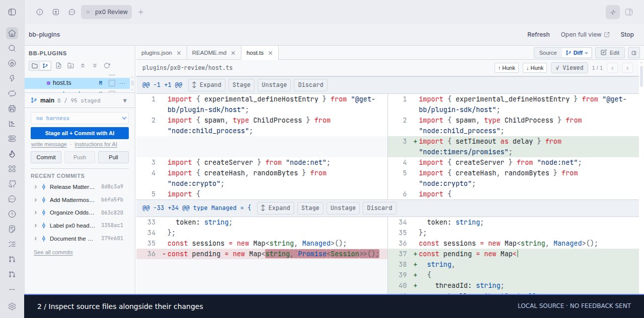Screen dimensions: 644x318
Task: Select the px0 Review tab
Action: point(106,12)
